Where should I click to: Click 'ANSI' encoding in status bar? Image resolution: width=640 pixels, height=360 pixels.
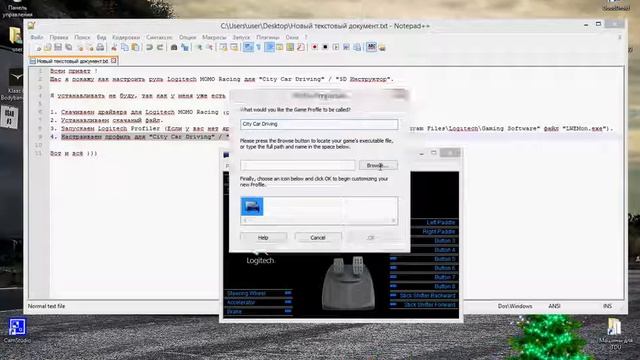click(x=554, y=306)
